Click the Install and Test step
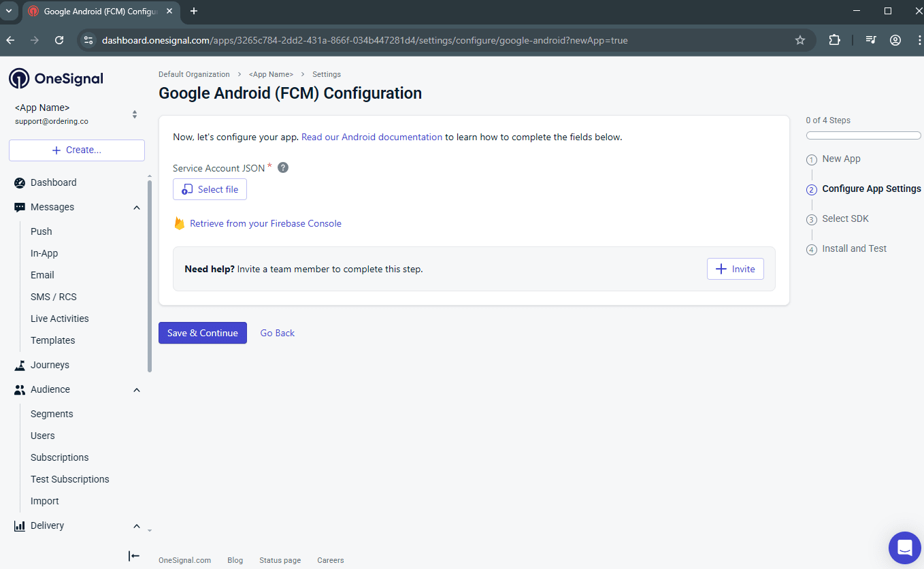The width and height of the screenshot is (924, 569). coord(854,248)
